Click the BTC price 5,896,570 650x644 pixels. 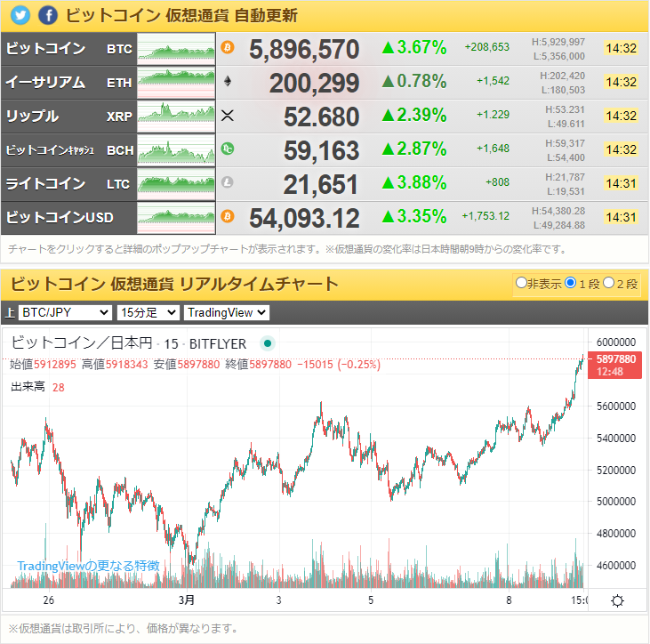point(304,49)
